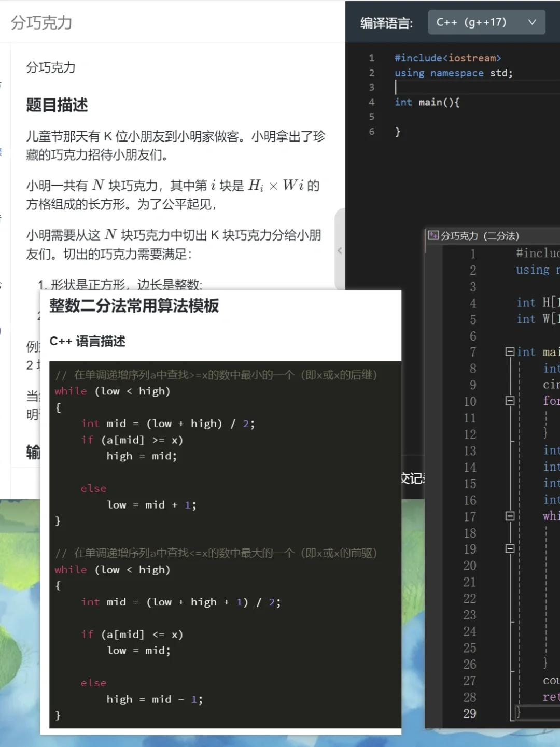Viewport: 560px width, 747px height.
Task: Click the left chevron to hide the problem panel
Action: [x=340, y=250]
